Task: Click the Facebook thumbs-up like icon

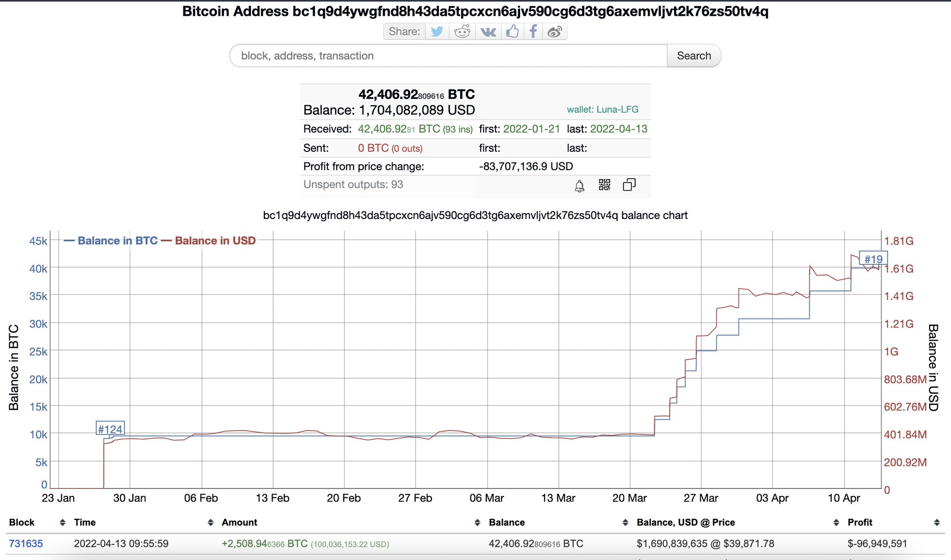Action: pyautogui.click(x=512, y=32)
